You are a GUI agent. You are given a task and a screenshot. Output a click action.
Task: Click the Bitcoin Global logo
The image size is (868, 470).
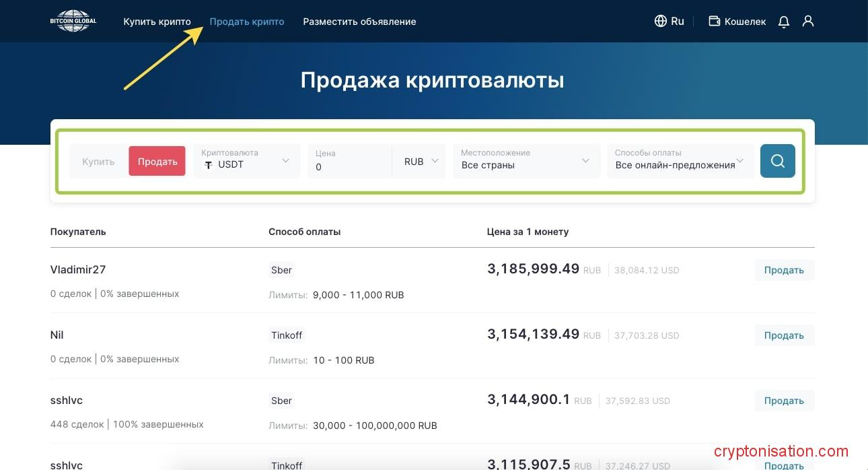click(73, 21)
